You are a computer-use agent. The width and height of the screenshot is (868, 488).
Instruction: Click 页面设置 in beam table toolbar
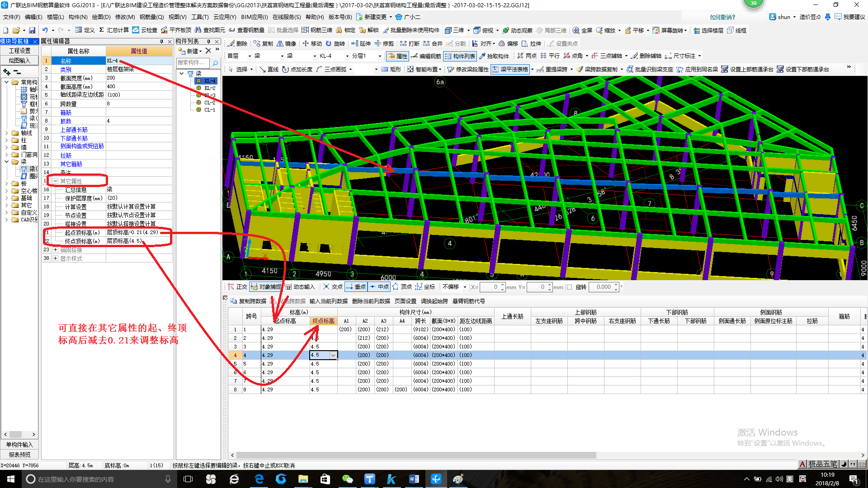click(406, 301)
